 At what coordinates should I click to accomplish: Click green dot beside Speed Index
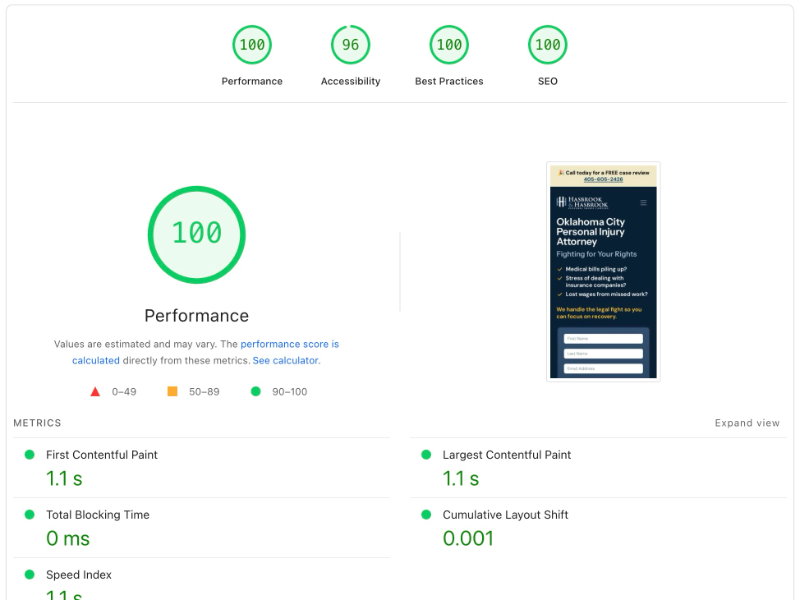pos(30,575)
